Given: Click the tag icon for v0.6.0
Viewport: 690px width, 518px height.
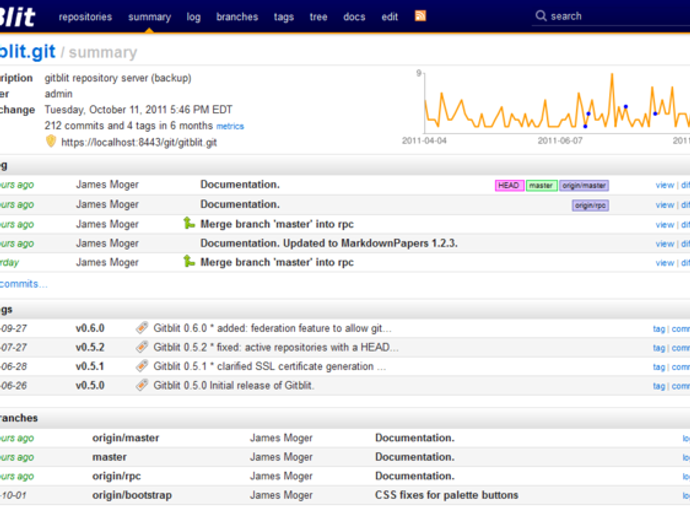Looking at the screenshot, I should click(x=142, y=328).
